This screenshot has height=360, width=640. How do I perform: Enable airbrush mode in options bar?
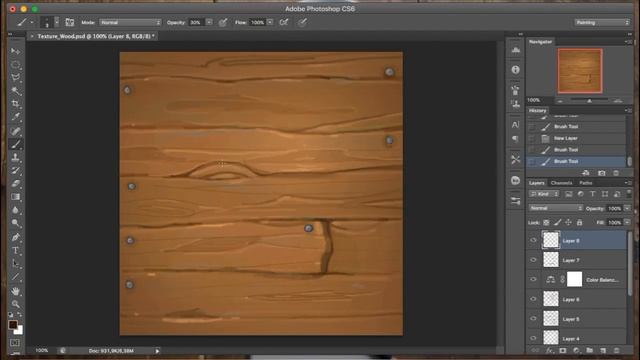coord(284,22)
